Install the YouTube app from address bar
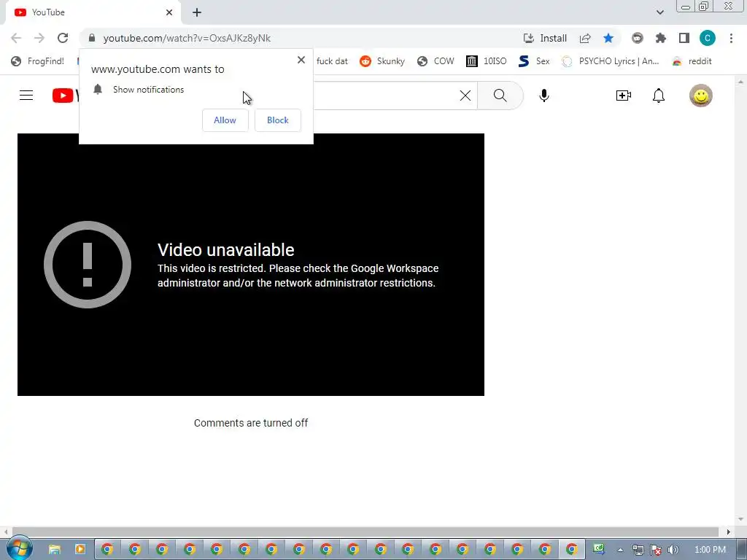 point(545,38)
